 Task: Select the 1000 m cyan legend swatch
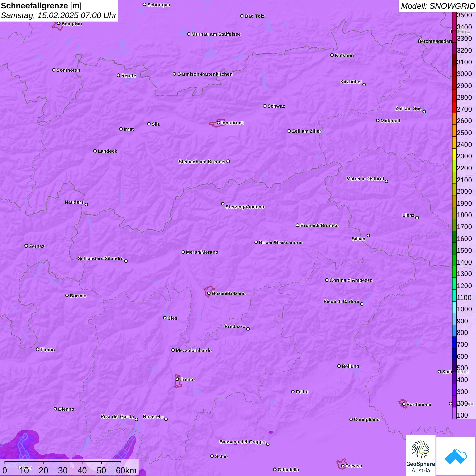click(454, 307)
